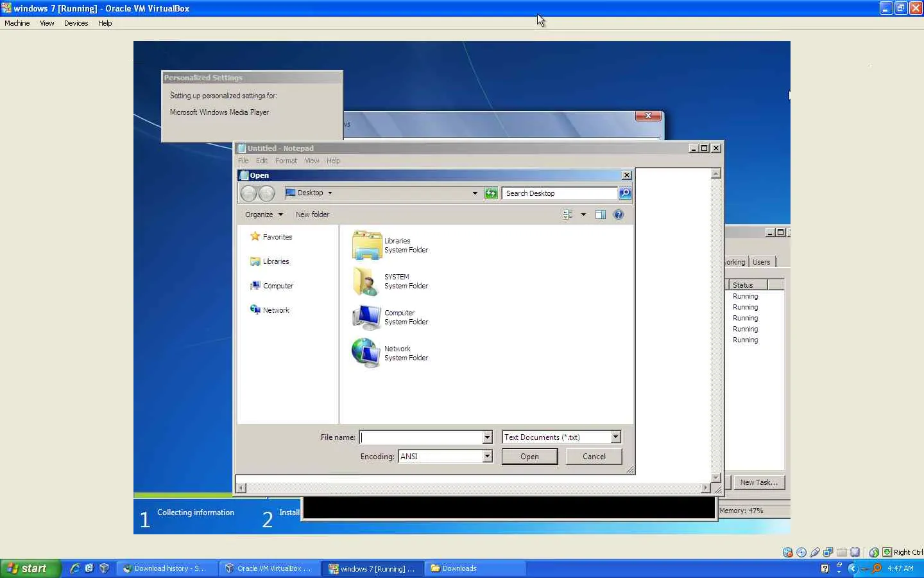Screen dimensions: 924x578
Task: Show the preview pane in the Open dialog
Action: (x=601, y=215)
